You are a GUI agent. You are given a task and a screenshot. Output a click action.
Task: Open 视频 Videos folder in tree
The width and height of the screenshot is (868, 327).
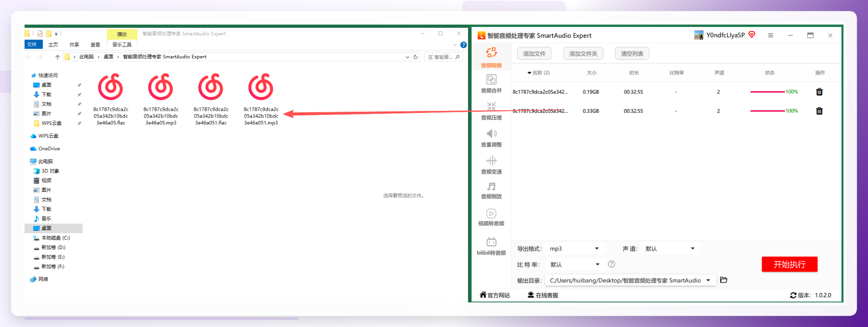click(43, 180)
